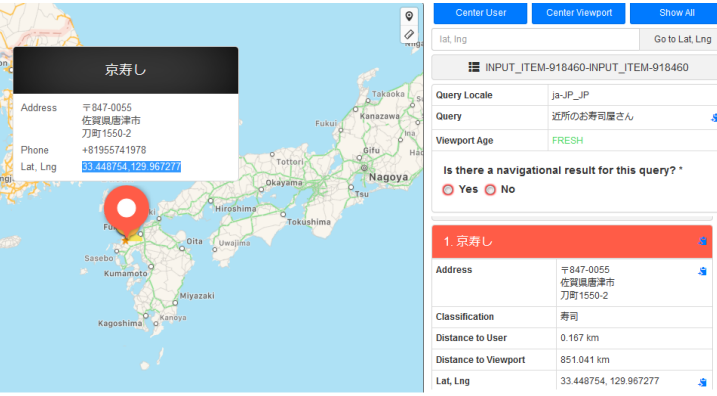The width and height of the screenshot is (717, 396).
Task: Select Yes for navigational result
Action: tap(448, 189)
